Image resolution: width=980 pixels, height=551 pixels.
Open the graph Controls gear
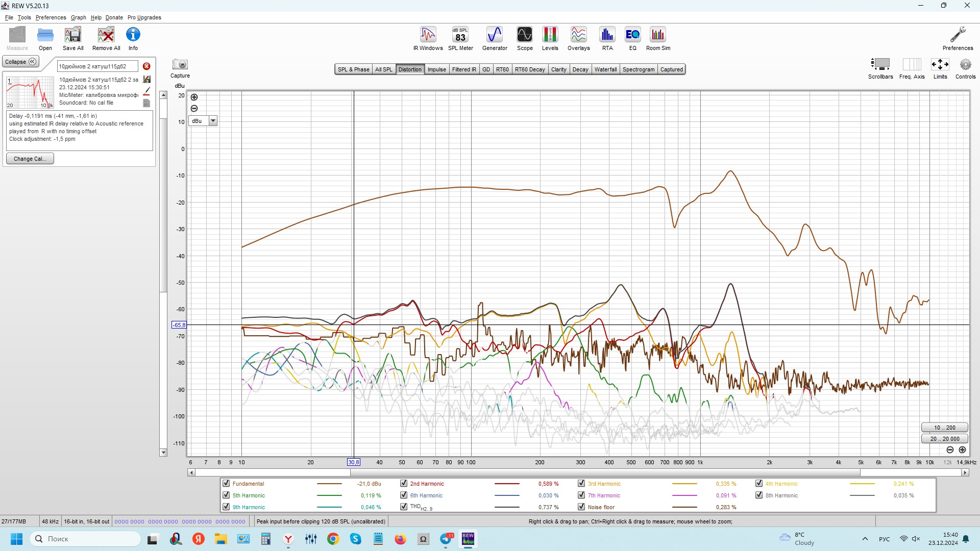(965, 65)
